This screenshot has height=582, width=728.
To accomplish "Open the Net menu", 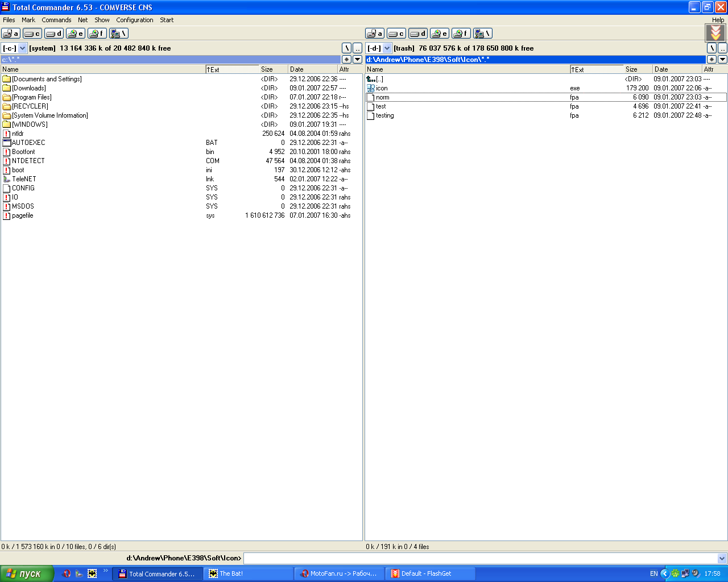I will pyautogui.click(x=83, y=20).
